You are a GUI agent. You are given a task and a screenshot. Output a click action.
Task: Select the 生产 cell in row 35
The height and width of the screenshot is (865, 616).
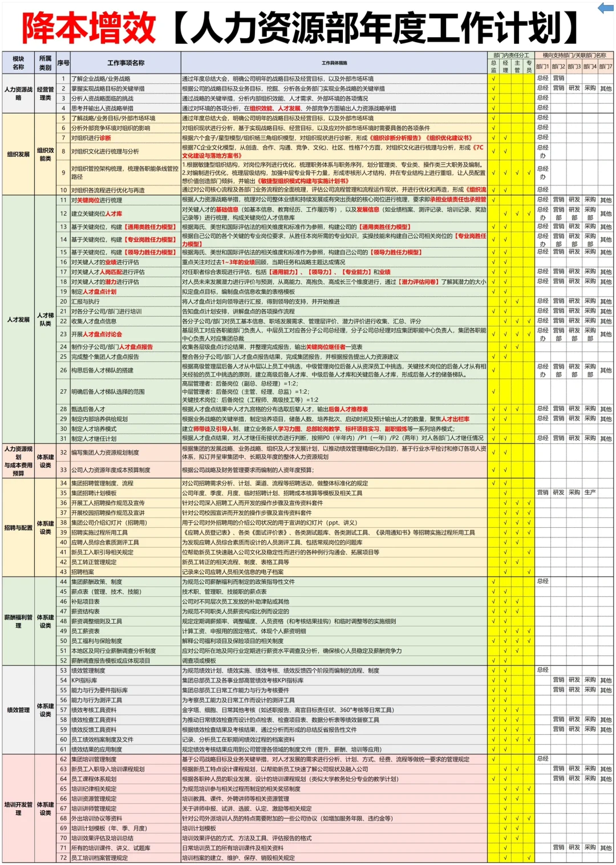coord(590,492)
